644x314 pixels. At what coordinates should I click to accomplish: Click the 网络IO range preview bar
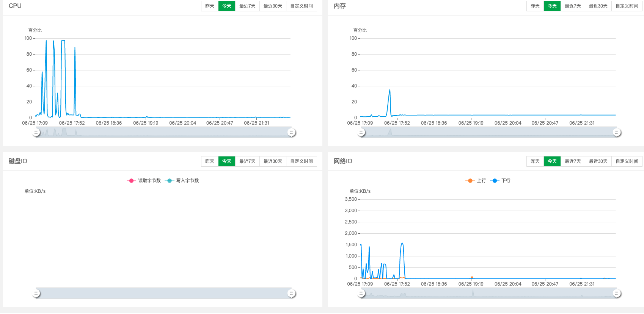489,293
